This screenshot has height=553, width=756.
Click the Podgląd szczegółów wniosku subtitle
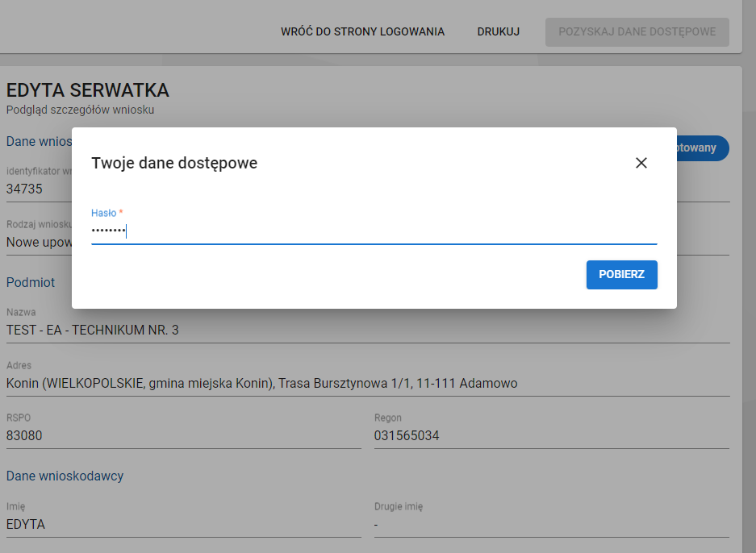(x=80, y=110)
